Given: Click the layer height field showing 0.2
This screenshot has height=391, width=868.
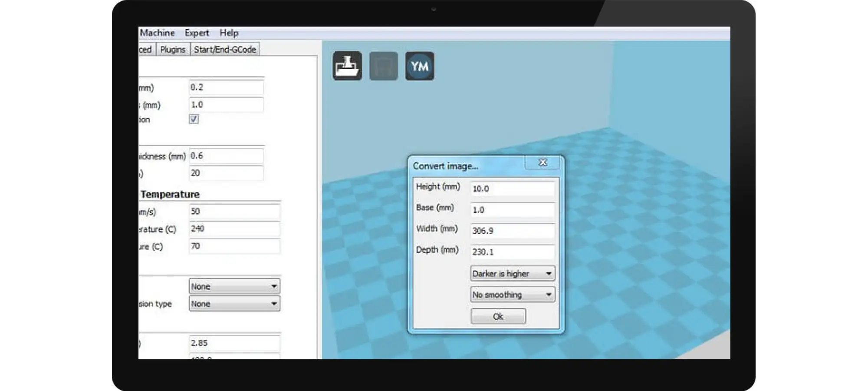Looking at the screenshot, I should (226, 87).
